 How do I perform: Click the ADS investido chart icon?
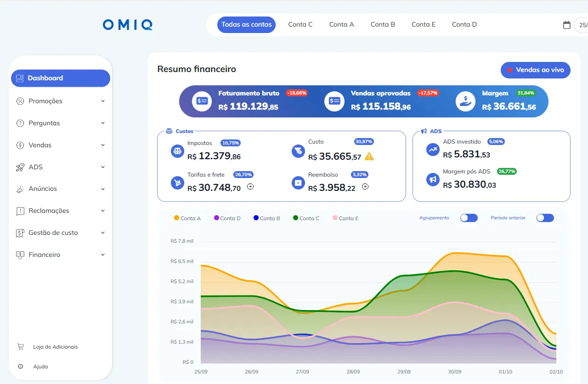(x=432, y=150)
